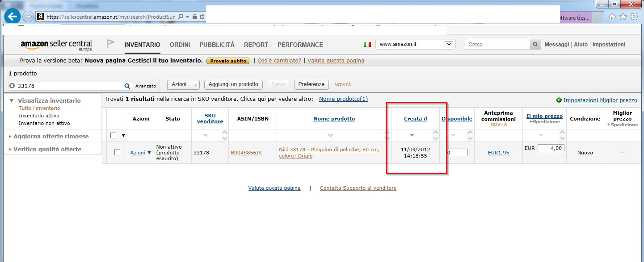
Task: Toggle the select-all checkbox in header
Action: point(114,135)
